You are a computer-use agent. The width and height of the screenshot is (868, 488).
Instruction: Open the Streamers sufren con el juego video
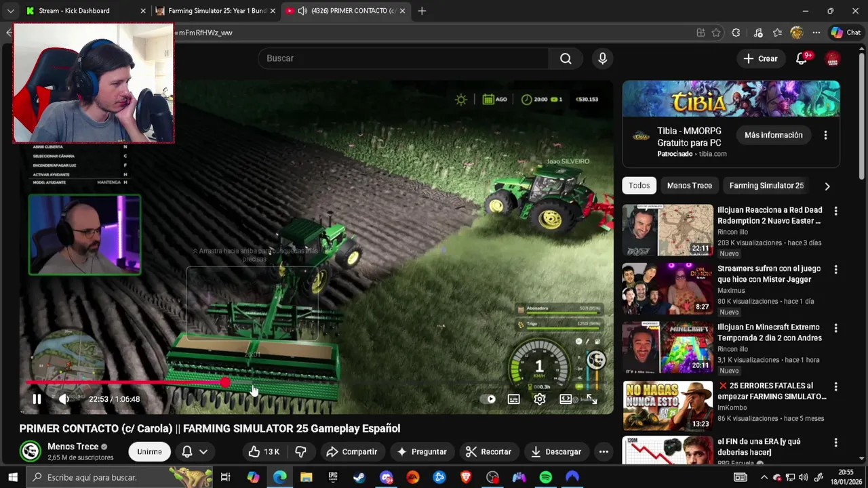(x=668, y=288)
